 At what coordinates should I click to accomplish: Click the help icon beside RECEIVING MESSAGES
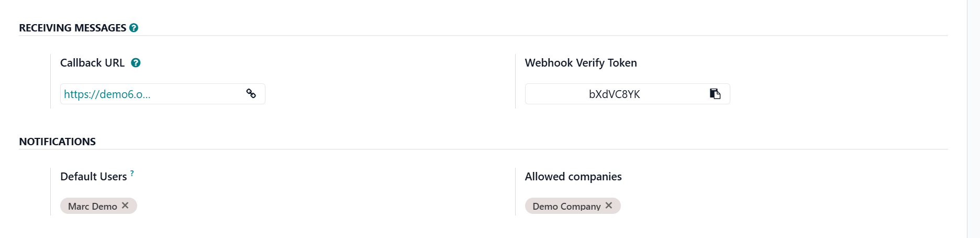point(134,28)
